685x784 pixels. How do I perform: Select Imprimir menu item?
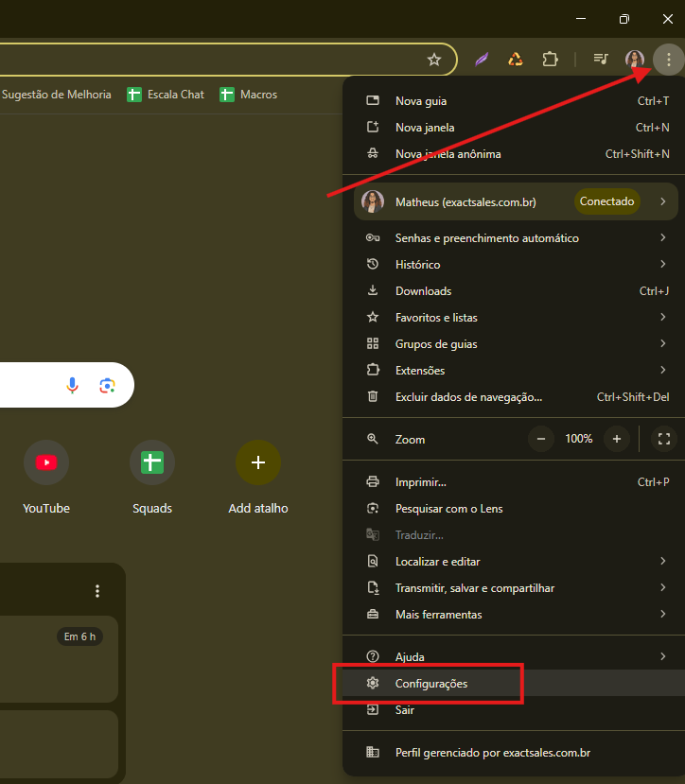(514, 482)
